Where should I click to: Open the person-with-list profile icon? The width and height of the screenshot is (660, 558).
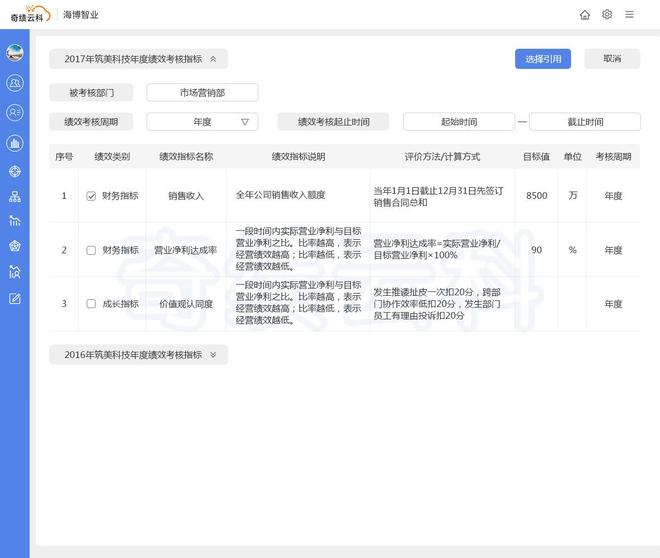point(15,113)
